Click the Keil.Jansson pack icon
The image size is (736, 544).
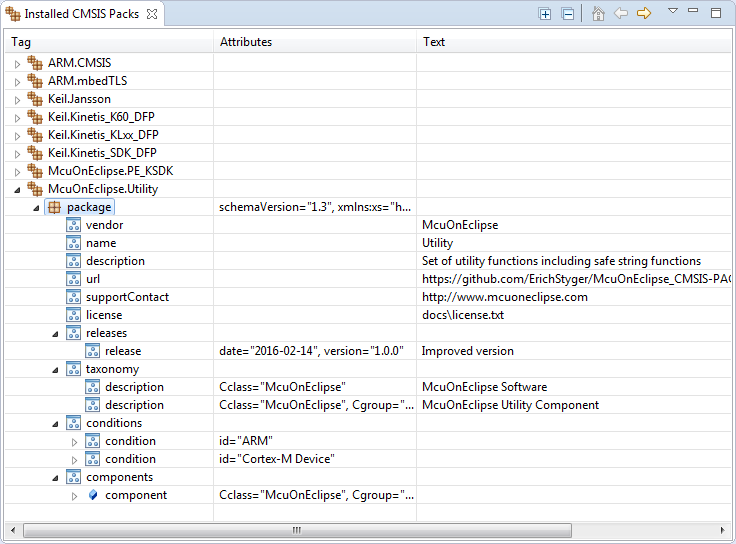35,99
